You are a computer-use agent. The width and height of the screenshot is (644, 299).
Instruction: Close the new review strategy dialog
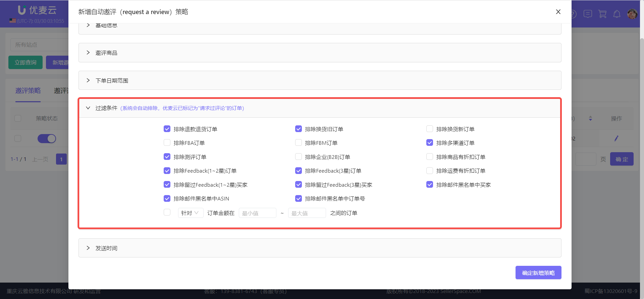click(558, 12)
